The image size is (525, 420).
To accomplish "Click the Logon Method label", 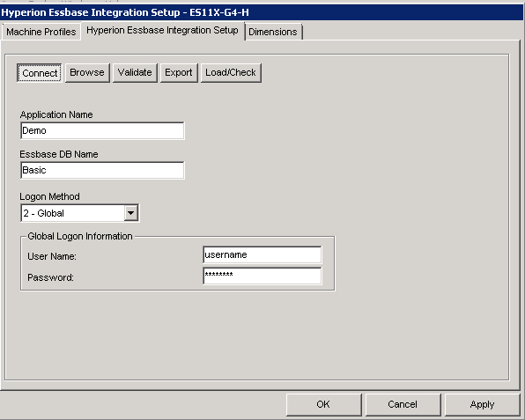I will coord(49,196).
